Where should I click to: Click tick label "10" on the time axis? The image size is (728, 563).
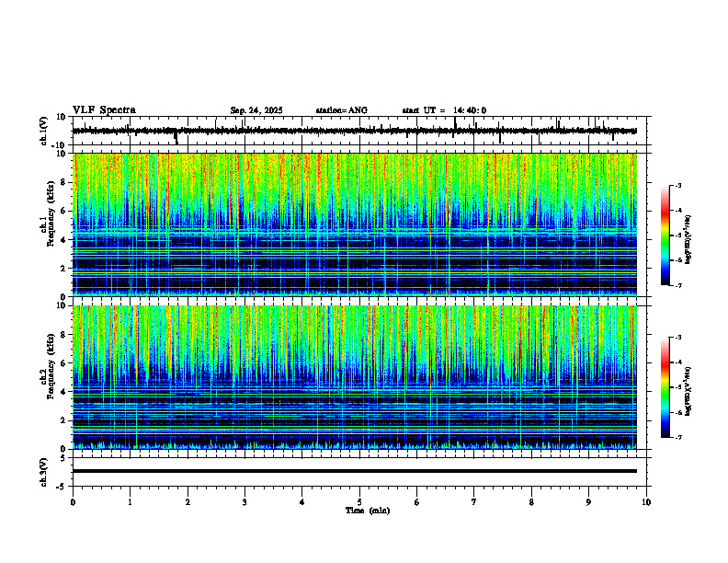point(646,502)
